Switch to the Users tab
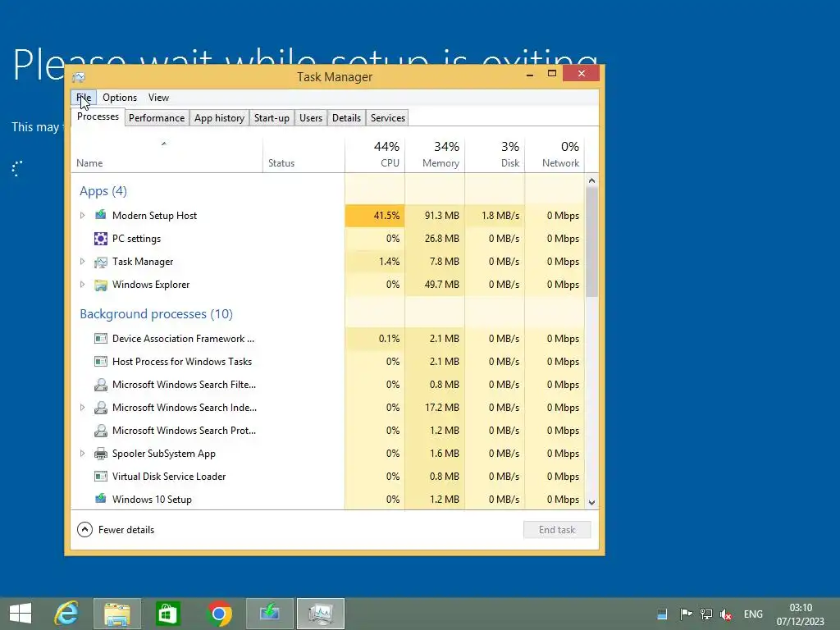Viewport: 840px width, 630px height. [311, 118]
